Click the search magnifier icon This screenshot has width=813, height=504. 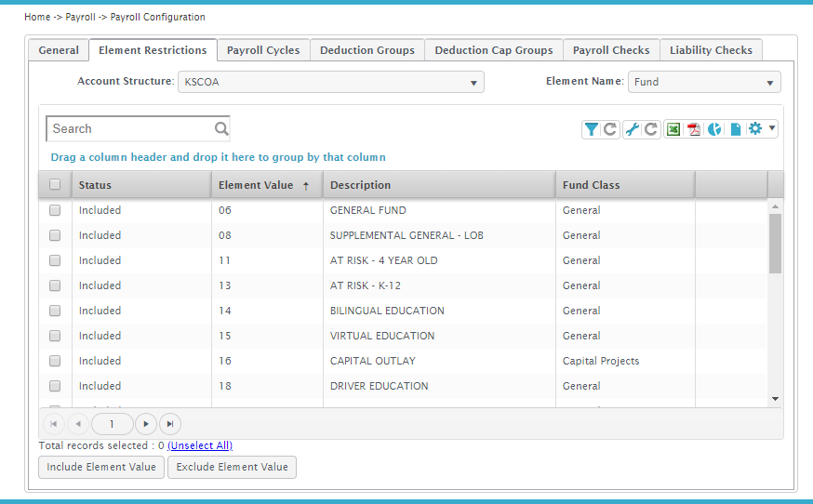[221, 128]
